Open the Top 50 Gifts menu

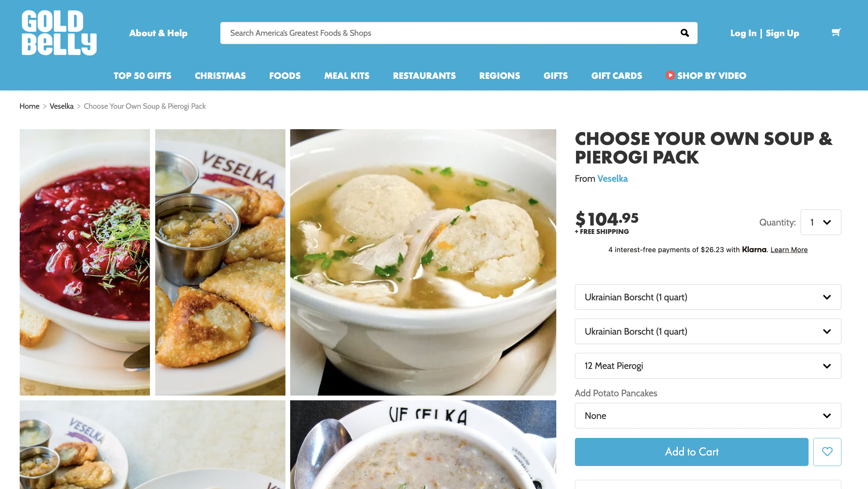[x=143, y=76]
